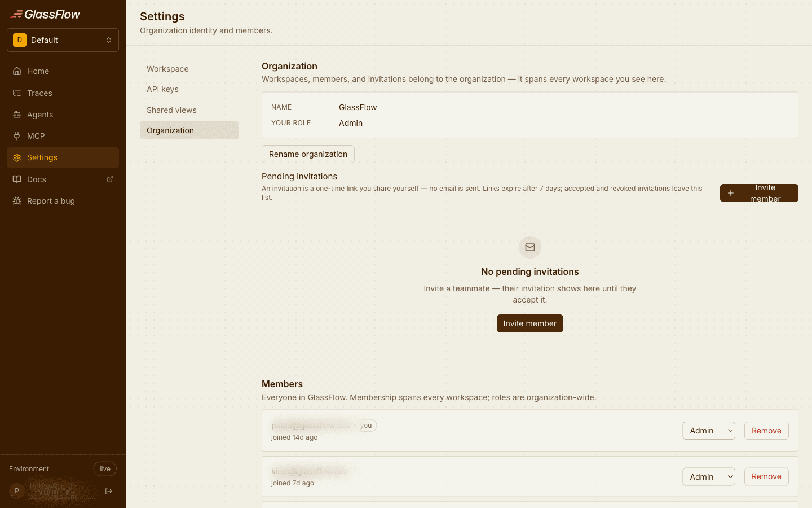Open role dropdown for the 'you' member
This screenshot has width=812, height=508.
tap(709, 431)
